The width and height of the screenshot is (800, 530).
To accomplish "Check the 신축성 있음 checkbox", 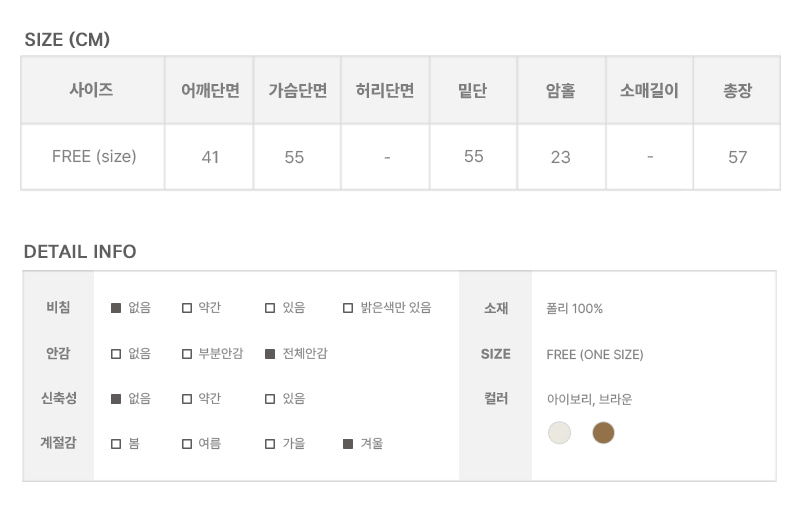I will [270, 398].
